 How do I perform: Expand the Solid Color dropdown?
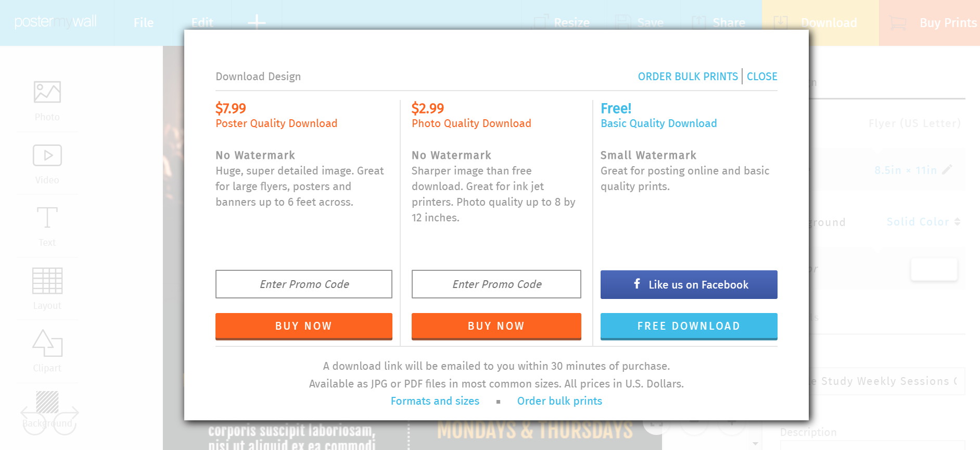point(923,222)
